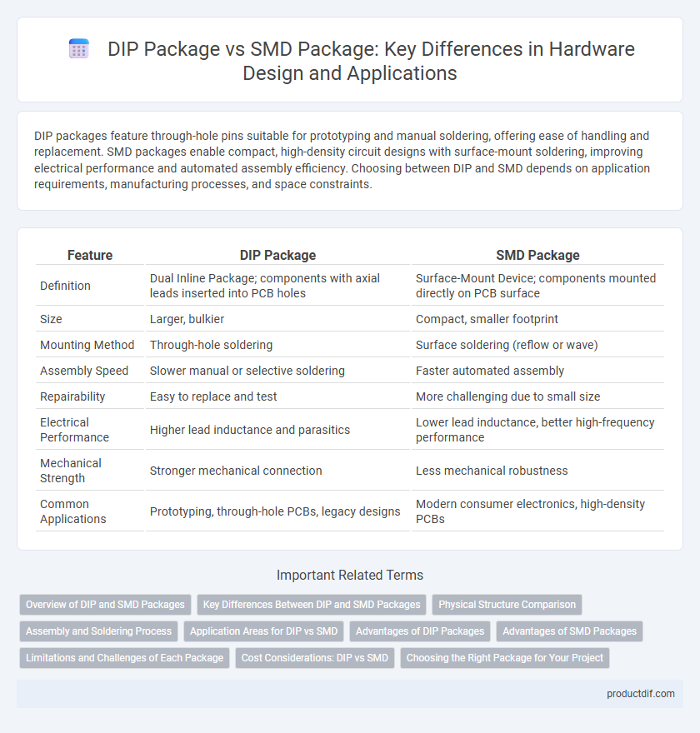This screenshot has width=700, height=733.
Task: Select the 'Mechanical Strength' row label
Action: pyautogui.click(x=71, y=471)
